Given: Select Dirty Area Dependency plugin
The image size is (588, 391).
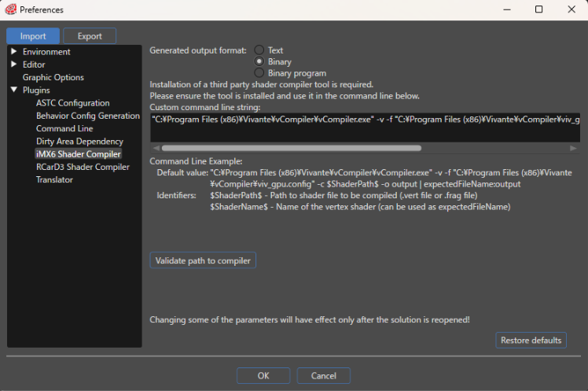Looking at the screenshot, I should click(79, 141).
